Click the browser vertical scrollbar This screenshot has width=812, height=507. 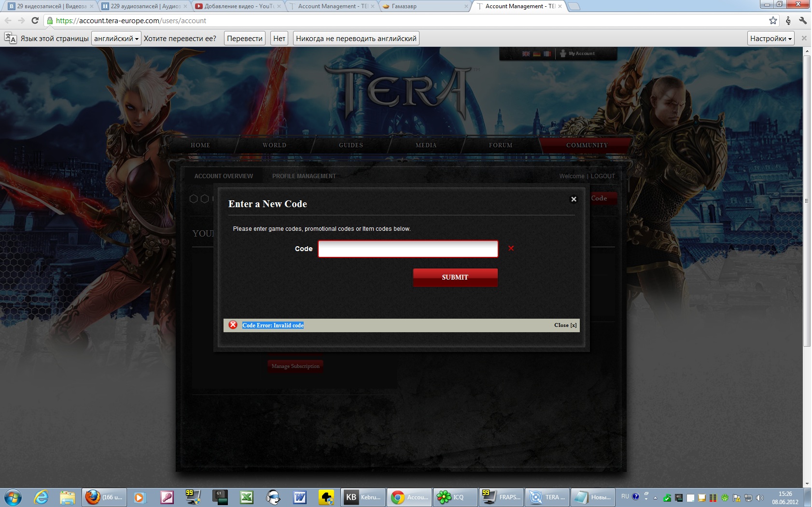point(807,201)
